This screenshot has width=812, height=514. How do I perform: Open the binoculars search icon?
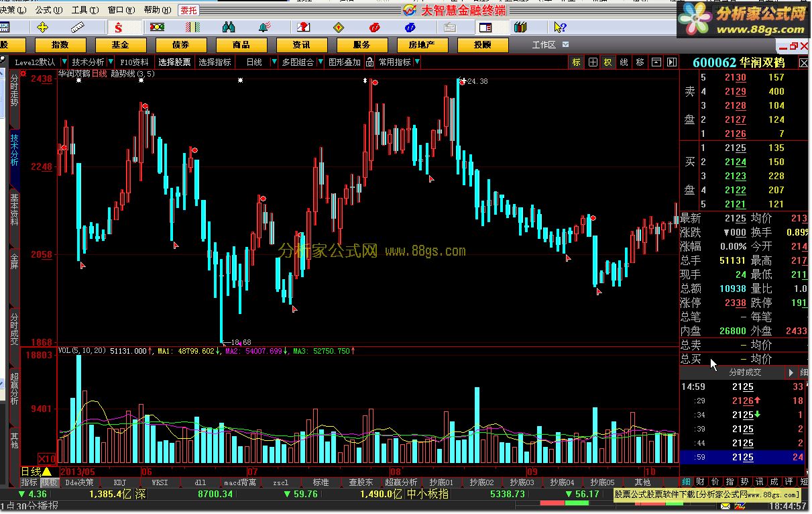(x=229, y=28)
